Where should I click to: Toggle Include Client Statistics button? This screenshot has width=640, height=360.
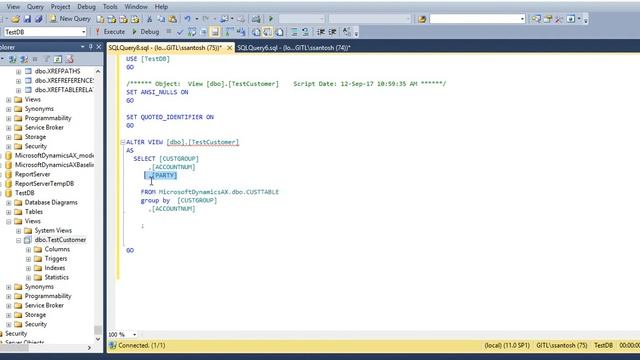click(x=240, y=32)
